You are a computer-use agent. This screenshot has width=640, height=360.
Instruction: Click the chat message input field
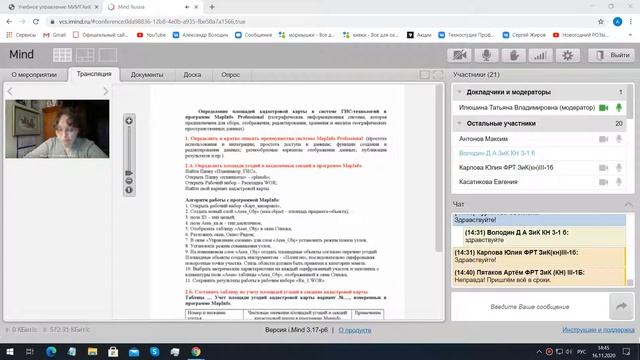(530, 307)
